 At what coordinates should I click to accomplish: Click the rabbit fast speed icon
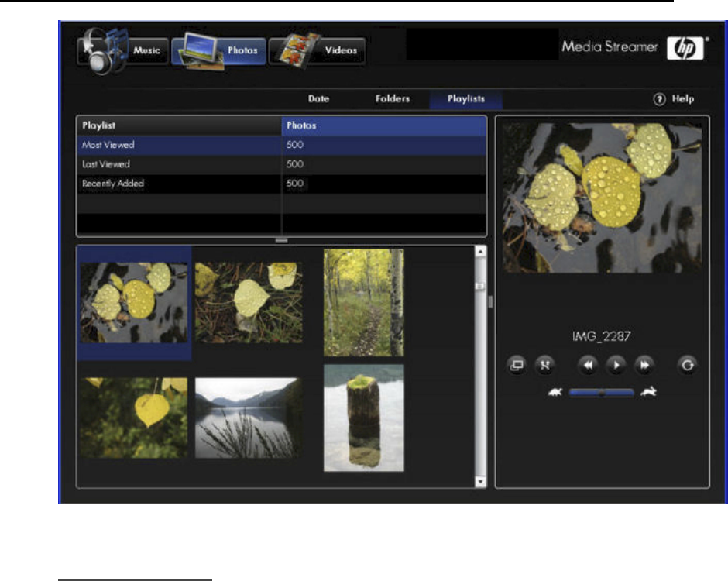(648, 393)
